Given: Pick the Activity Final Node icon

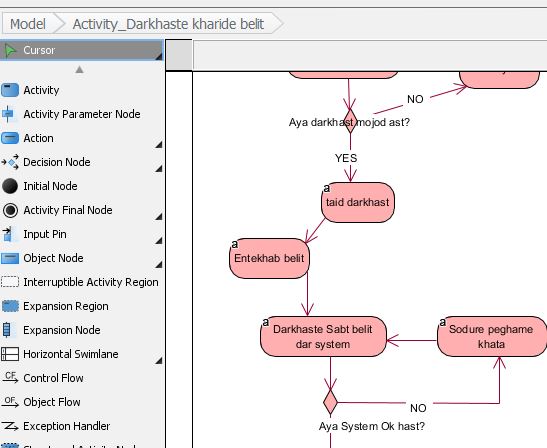Looking at the screenshot, I should coord(10,210).
